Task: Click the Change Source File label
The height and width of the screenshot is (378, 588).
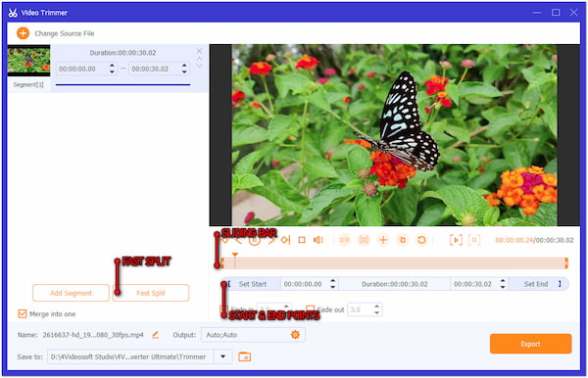Action: (x=65, y=33)
